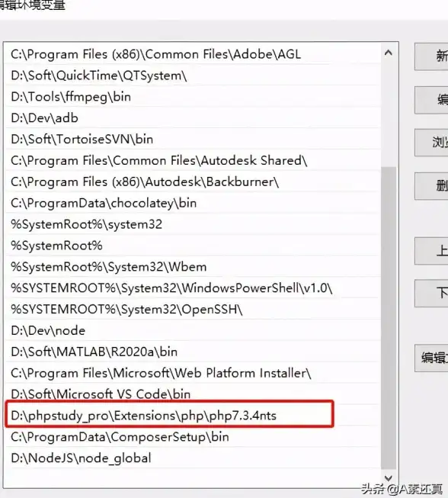Select %SystemRoot%\system32 entry
Viewport: 448px width, 498px height.
[193, 224]
